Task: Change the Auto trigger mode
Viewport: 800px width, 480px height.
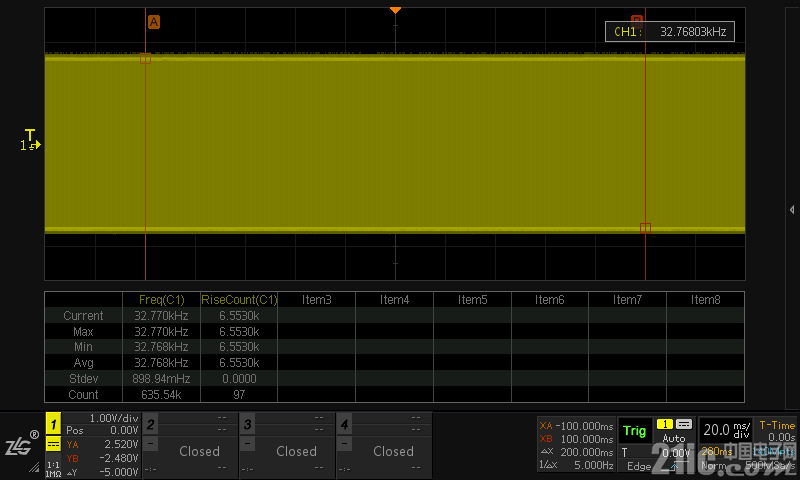Action: coord(674,438)
